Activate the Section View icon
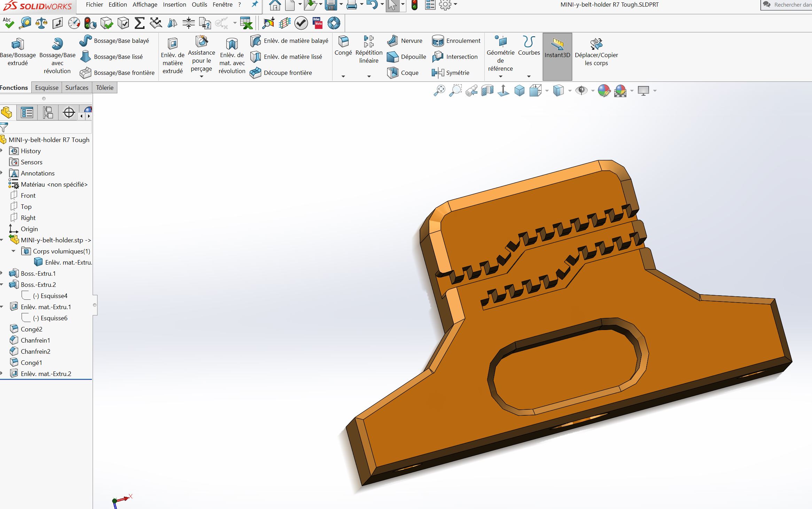812x509 pixels. click(x=487, y=91)
